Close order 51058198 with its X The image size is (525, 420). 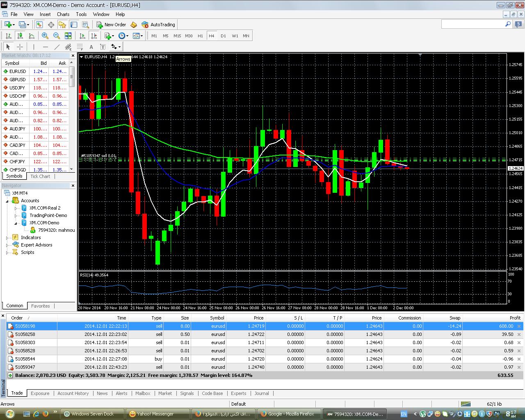point(519,326)
